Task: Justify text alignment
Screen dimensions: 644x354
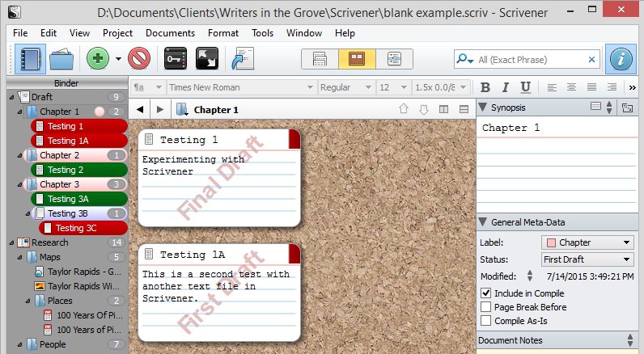Action: point(591,87)
